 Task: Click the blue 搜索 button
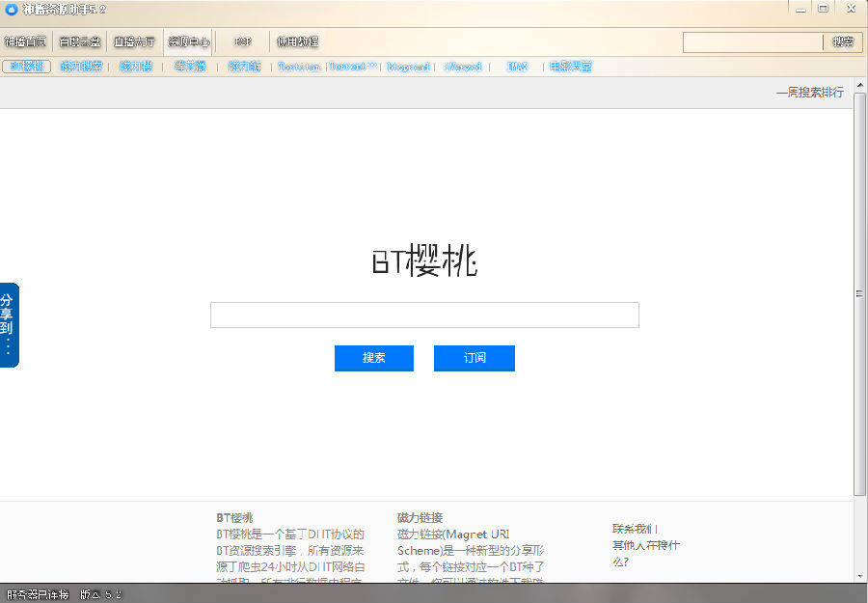(374, 358)
